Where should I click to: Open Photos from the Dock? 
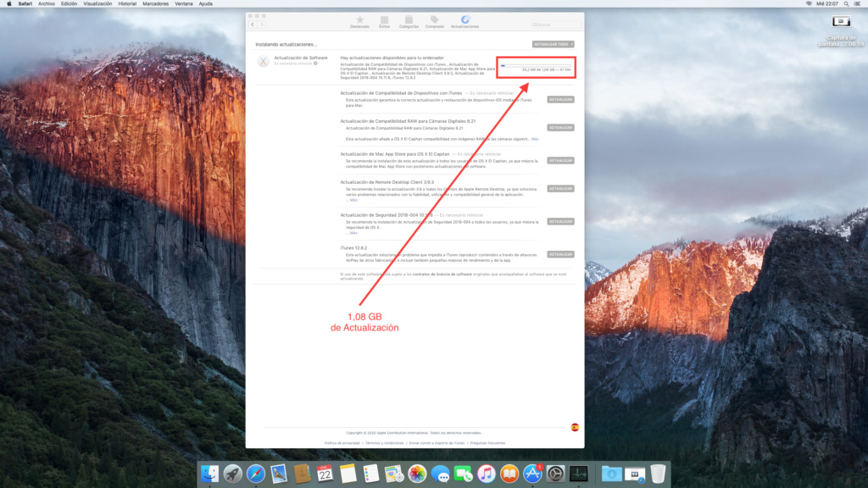click(x=417, y=474)
